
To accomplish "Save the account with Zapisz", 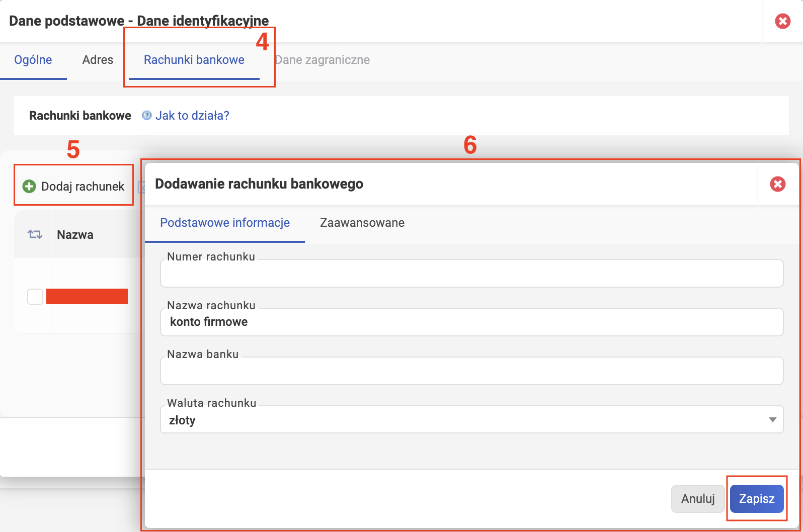I will point(756,499).
